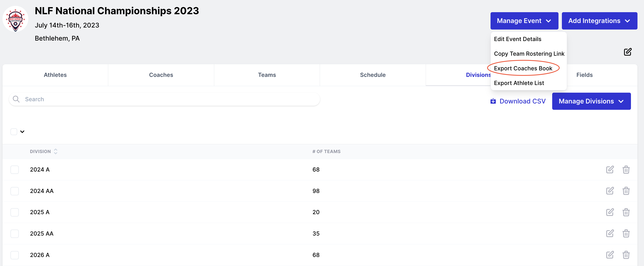Click the trash icon for division 2025 A
Image resolution: width=644 pixels, height=266 pixels.
coord(626,212)
